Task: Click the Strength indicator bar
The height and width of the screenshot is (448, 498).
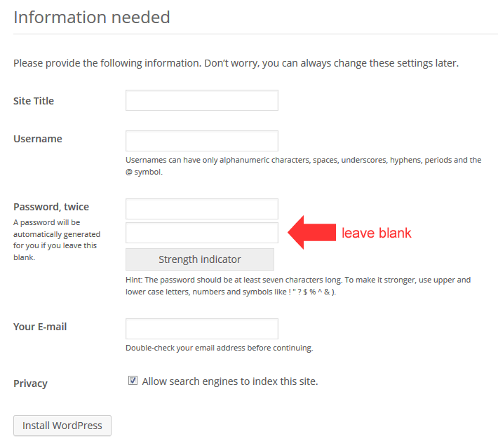Action: pos(199,259)
